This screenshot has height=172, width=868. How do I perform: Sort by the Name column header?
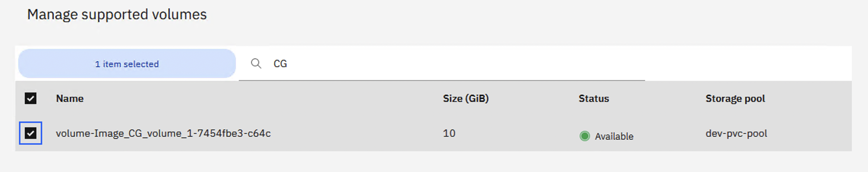[x=70, y=99]
